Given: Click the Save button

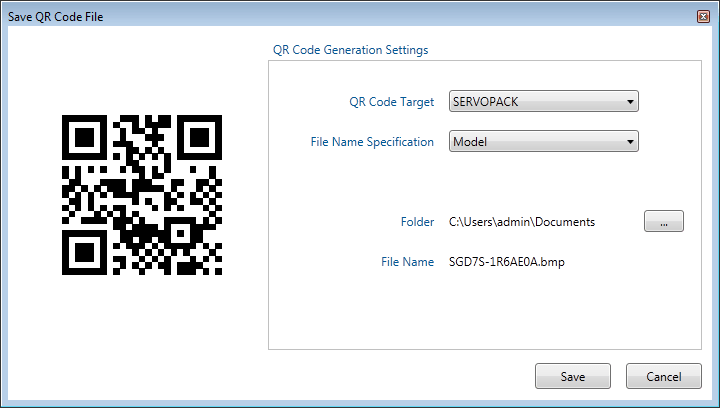Looking at the screenshot, I should point(572,377).
